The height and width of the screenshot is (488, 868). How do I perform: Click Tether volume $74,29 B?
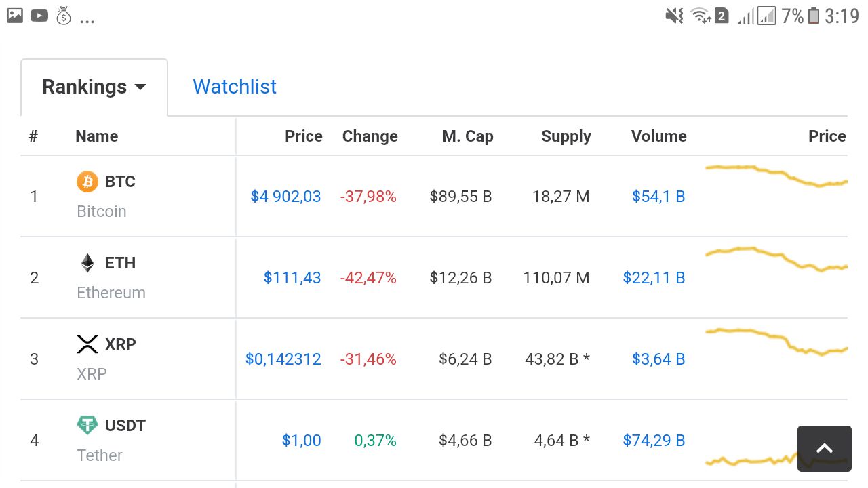click(x=654, y=441)
